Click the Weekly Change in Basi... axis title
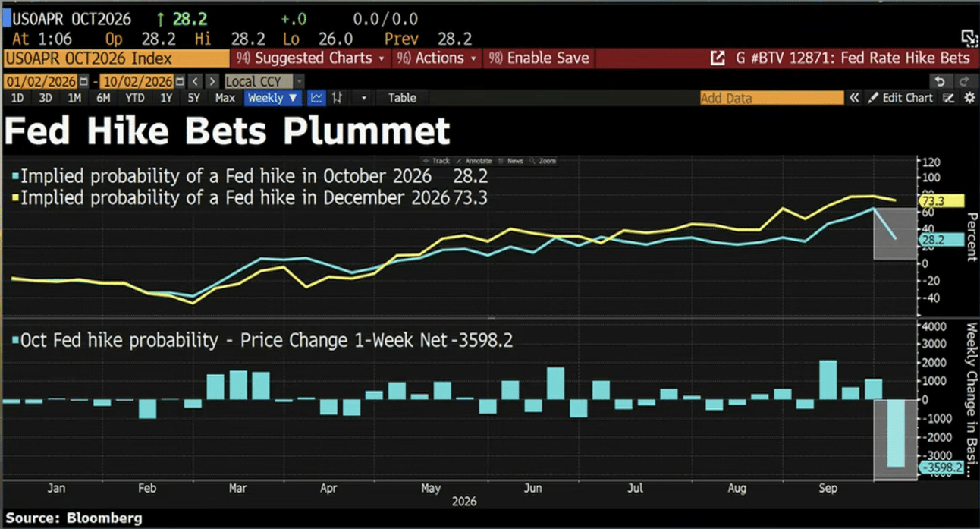980x529 pixels. pyautogui.click(x=971, y=401)
